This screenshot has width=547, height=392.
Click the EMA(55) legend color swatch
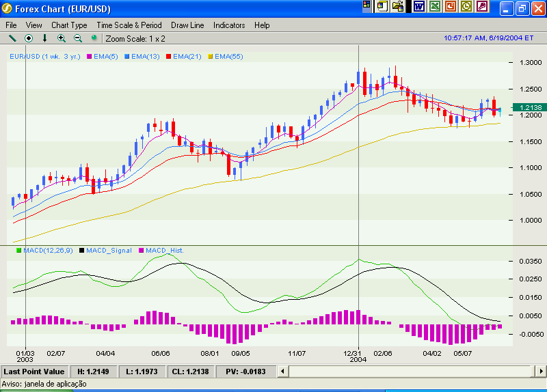(211, 56)
